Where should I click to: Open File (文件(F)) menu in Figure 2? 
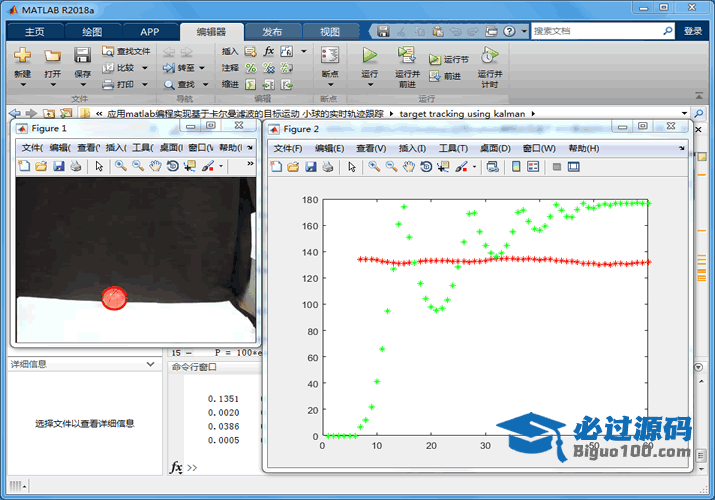pos(288,149)
